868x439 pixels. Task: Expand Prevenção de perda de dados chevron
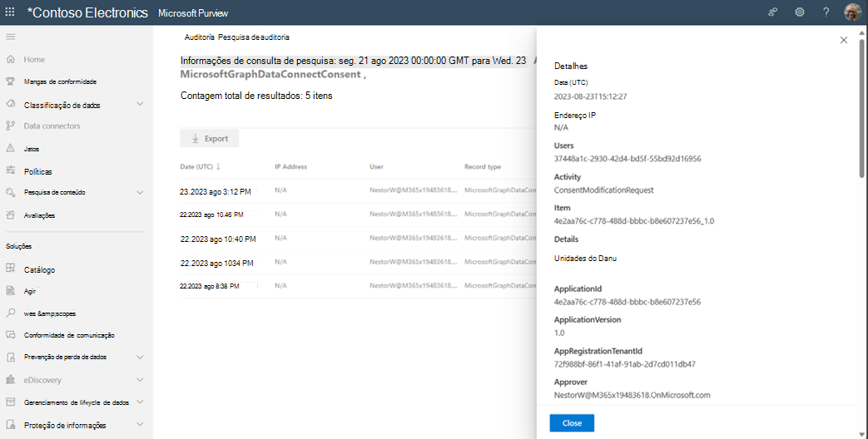tap(140, 358)
